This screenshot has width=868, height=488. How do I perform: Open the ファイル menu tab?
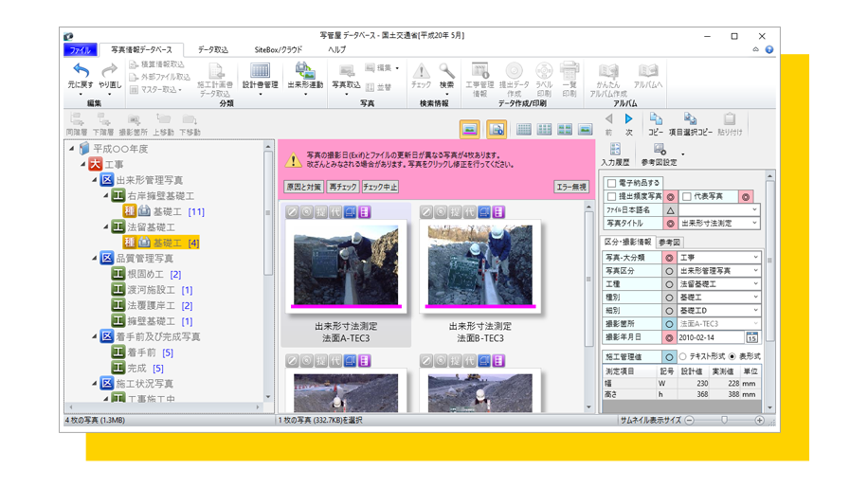pos(81,50)
